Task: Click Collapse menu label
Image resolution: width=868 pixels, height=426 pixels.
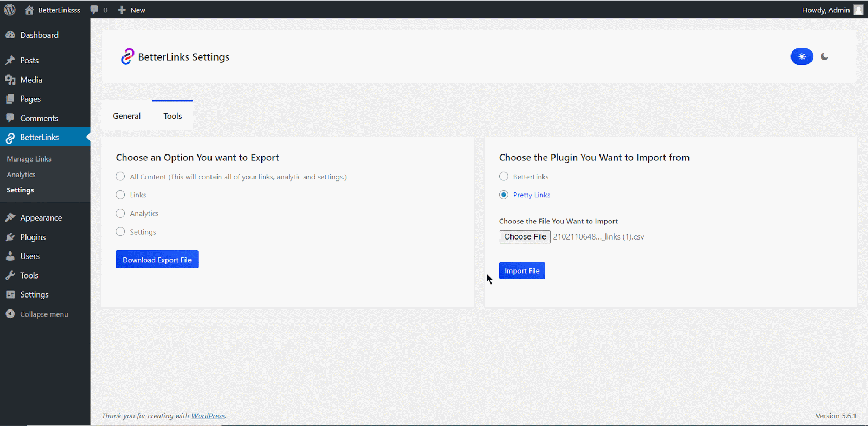Action: pos(44,314)
